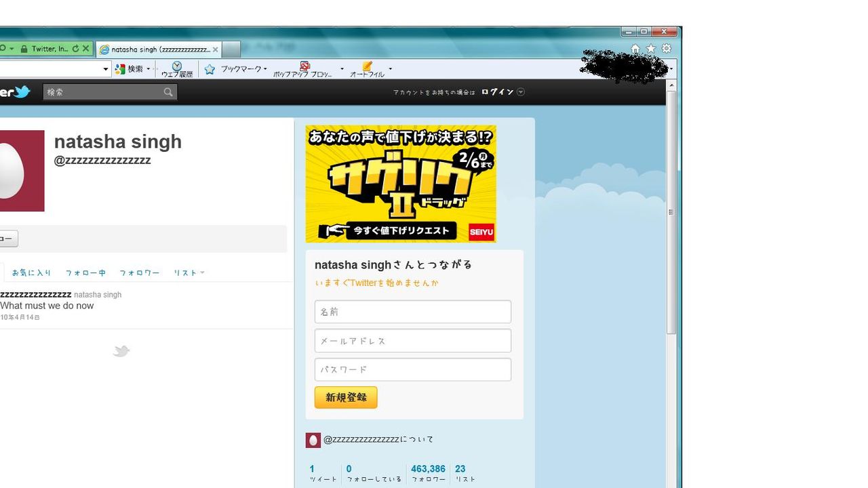
Task: Click the gray bird icon below the tweet
Action: coord(121,351)
